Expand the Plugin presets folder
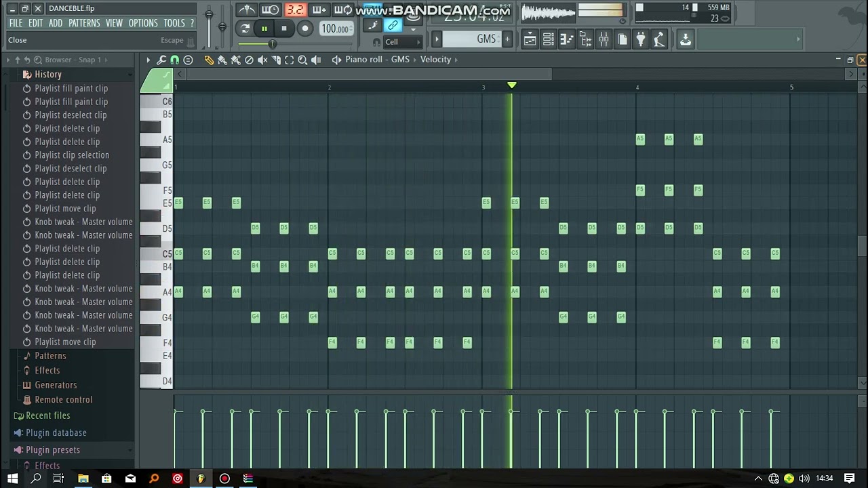 click(x=53, y=450)
